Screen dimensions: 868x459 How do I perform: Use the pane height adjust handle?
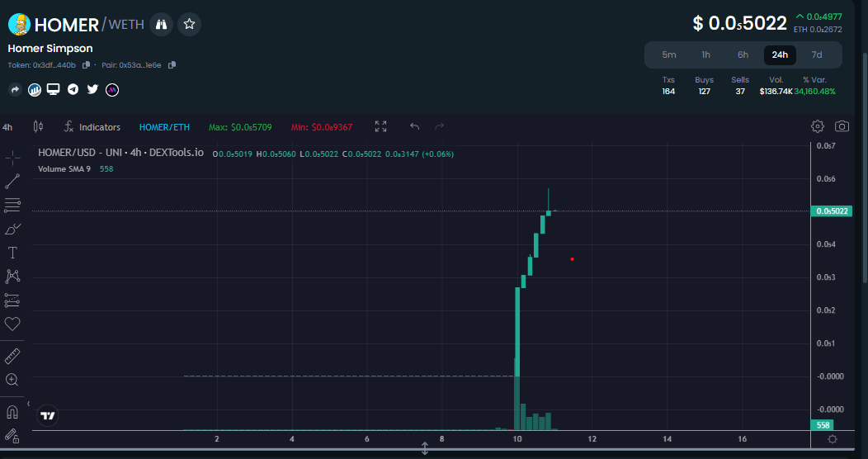pyautogui.click(x=425, y=448)
